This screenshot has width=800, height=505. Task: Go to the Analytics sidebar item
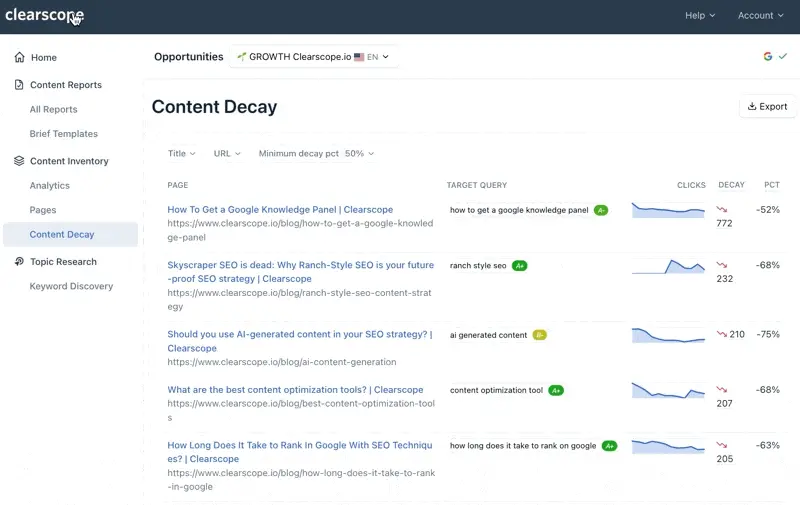49,186
